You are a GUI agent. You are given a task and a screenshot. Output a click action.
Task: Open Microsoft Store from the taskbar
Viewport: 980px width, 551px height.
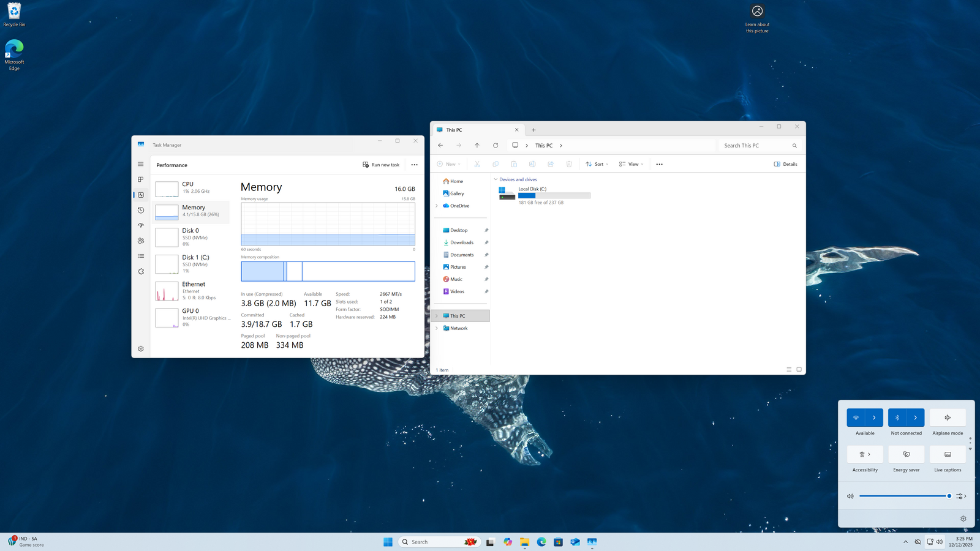pos(558,542)
